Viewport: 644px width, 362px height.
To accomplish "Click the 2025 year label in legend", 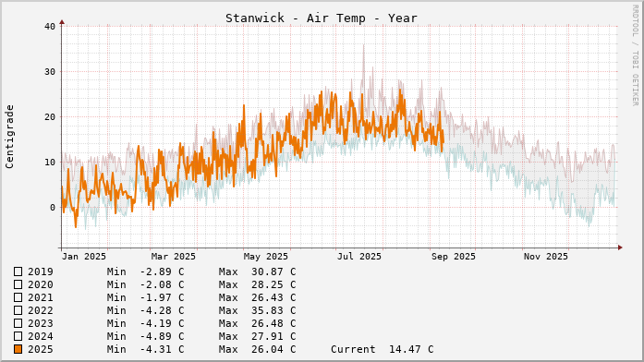I will pos(41,349).
